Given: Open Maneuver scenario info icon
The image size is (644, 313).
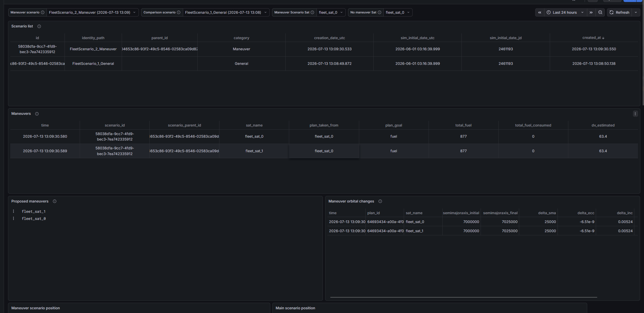Looking at the screenshot, I should tap(43, 12).
